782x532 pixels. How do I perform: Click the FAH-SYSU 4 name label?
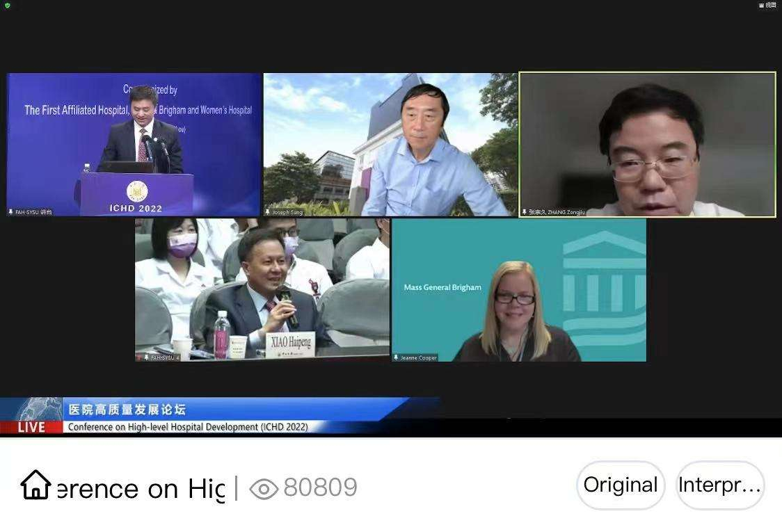159,357
